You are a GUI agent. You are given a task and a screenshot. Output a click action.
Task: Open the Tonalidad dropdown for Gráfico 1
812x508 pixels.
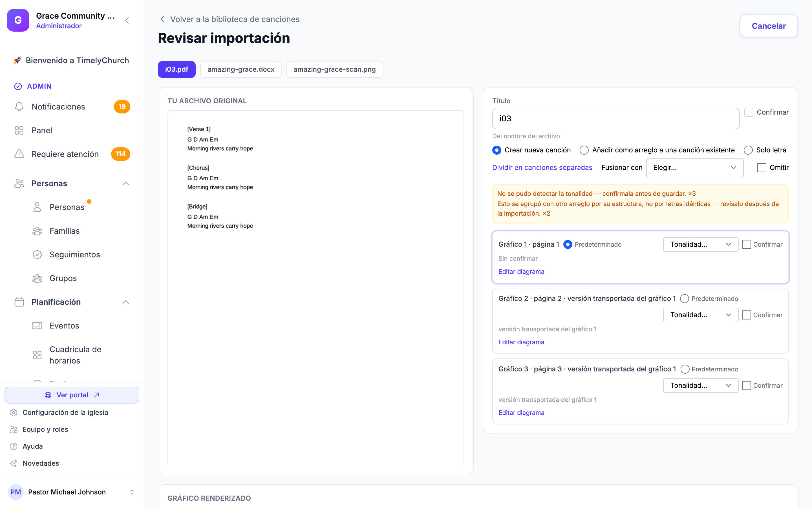701,244
